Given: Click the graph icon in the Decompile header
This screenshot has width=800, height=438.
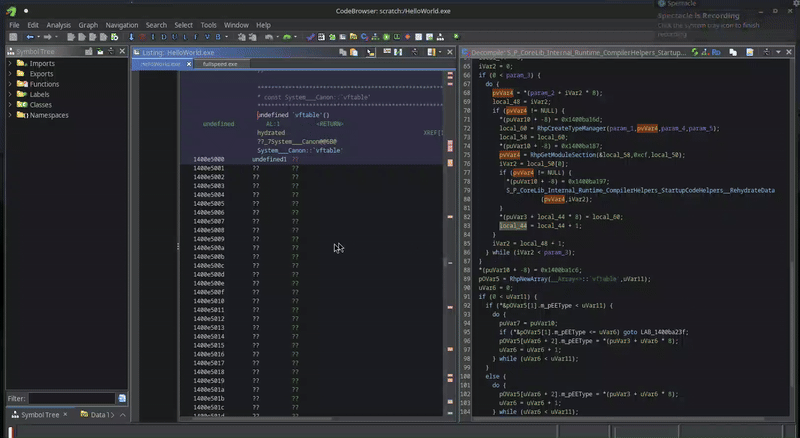Looking at the screenshot, I should click(x=705, y=52).
